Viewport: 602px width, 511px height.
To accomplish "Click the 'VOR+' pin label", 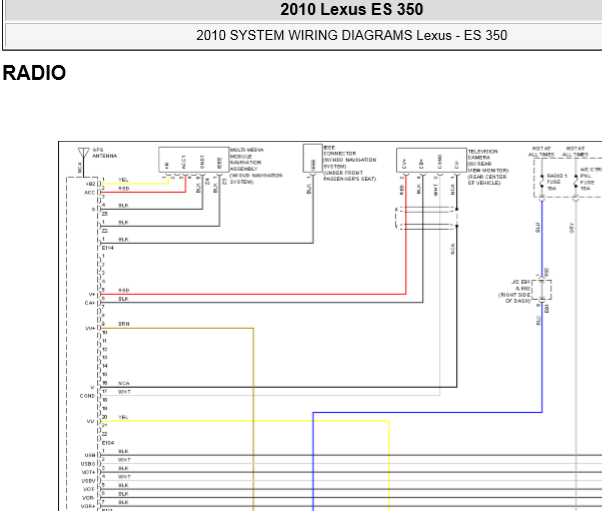I will click(x=88, y=506).
